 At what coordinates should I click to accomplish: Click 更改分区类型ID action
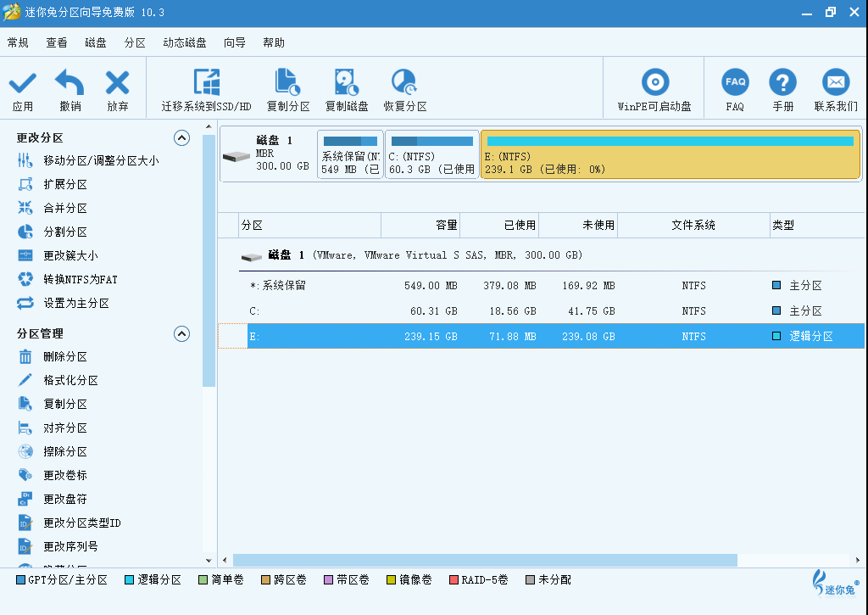tap(82, 523)
